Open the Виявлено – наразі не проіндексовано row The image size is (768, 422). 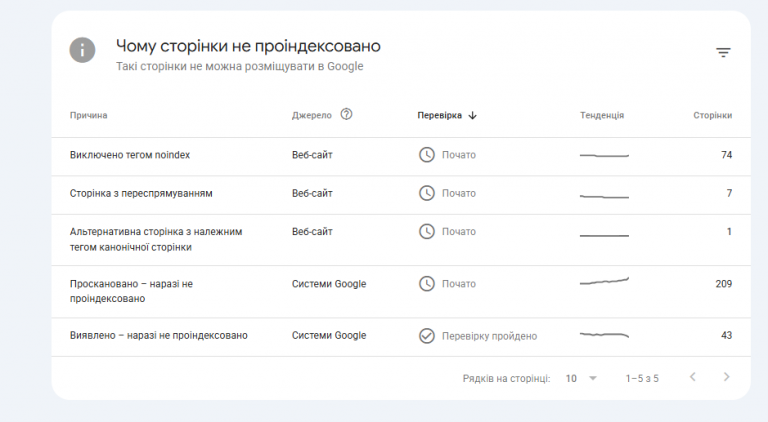pos(401,337)
